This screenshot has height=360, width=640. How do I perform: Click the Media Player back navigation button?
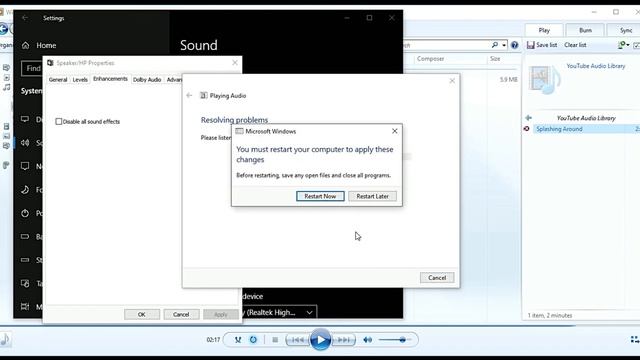[x=4, y=29]
